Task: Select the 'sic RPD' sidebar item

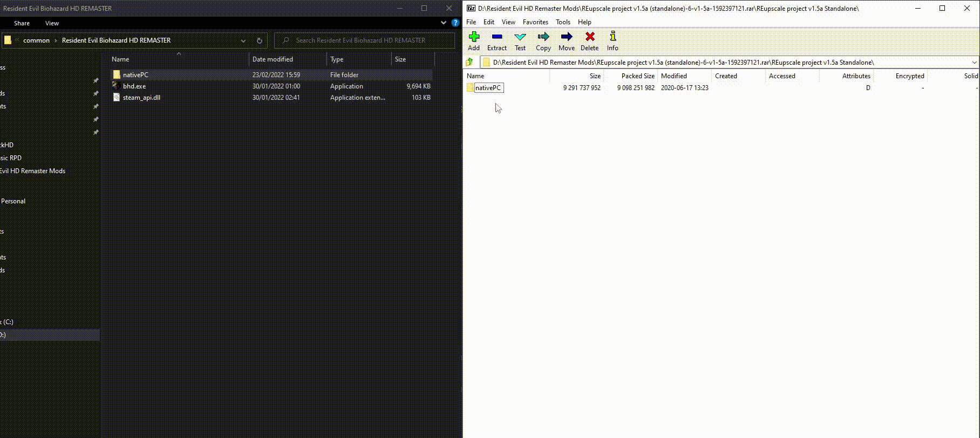Action: [x=11, y=158]
